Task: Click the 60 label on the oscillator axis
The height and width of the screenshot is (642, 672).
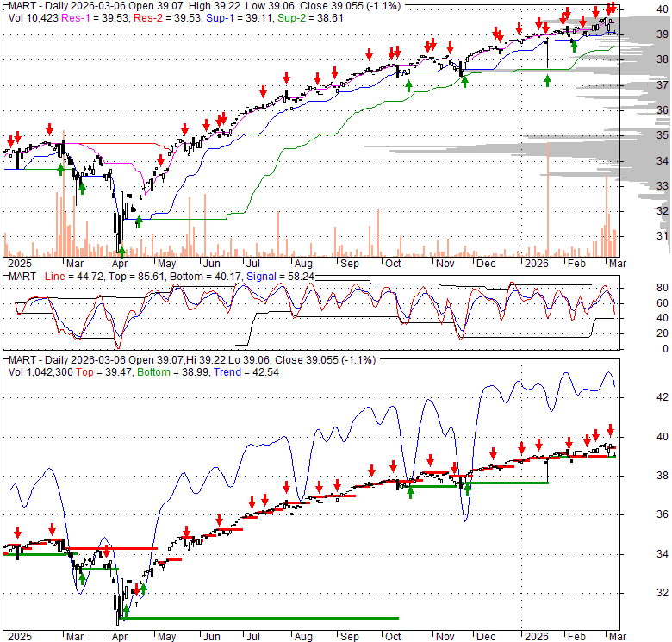Action: (x=663, y=303)
